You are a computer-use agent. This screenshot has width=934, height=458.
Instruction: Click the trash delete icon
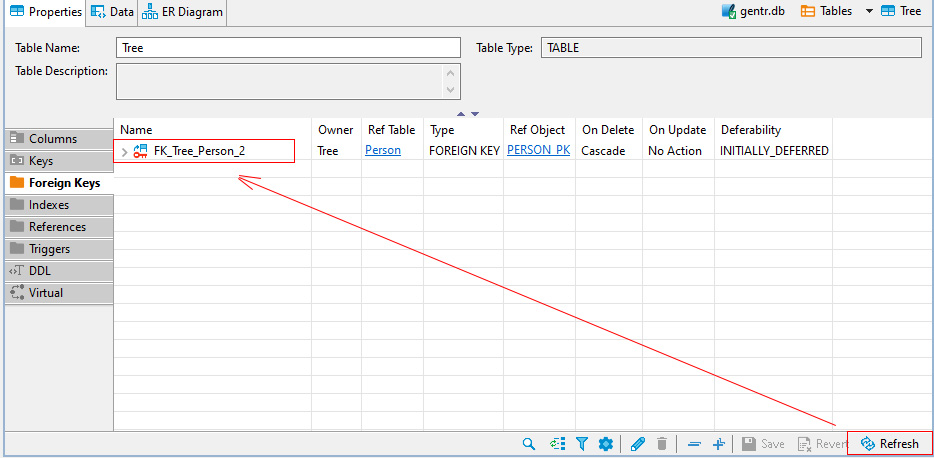[x=662, y=444]
